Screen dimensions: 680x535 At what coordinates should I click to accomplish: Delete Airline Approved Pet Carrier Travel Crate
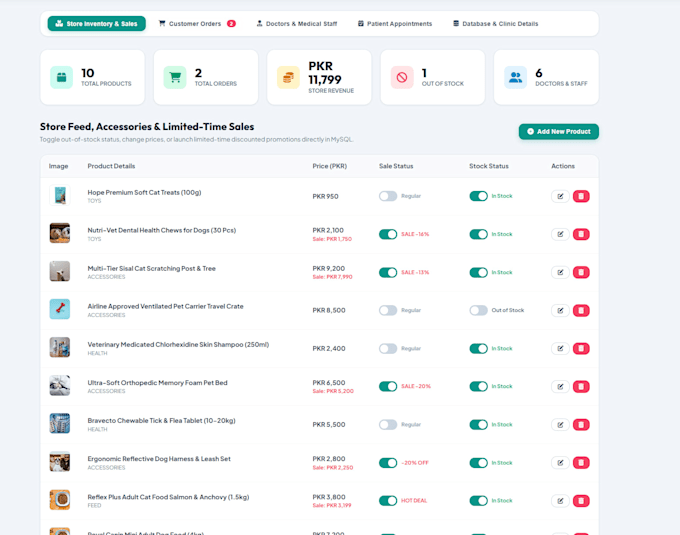581,310
